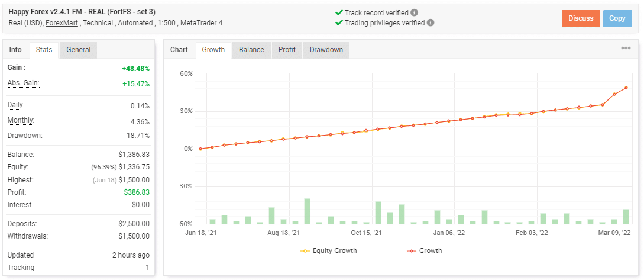The height and width of the screenshot is (280, 644).
Task: Select the Stats tab
Action: pos(44,50)
